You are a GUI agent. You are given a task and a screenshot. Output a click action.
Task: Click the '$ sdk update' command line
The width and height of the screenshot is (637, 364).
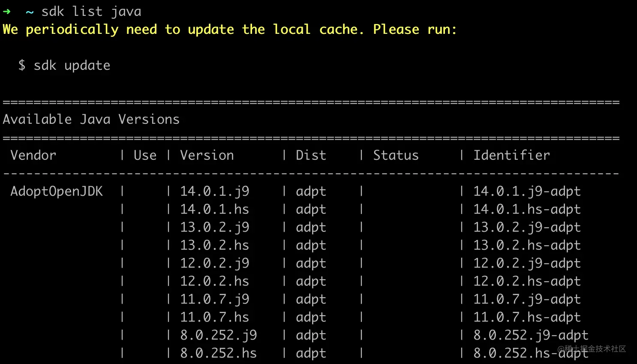tap(64, 66)
